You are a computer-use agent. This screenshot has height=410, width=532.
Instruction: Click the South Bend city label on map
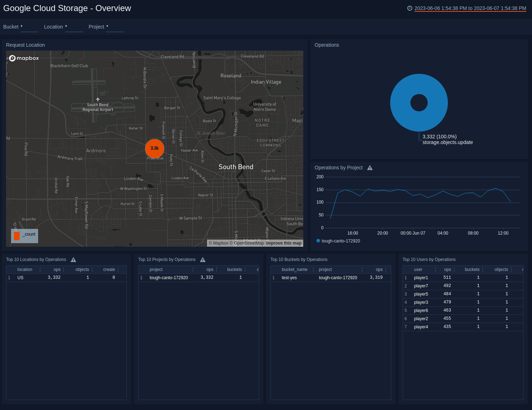(236, 167)
